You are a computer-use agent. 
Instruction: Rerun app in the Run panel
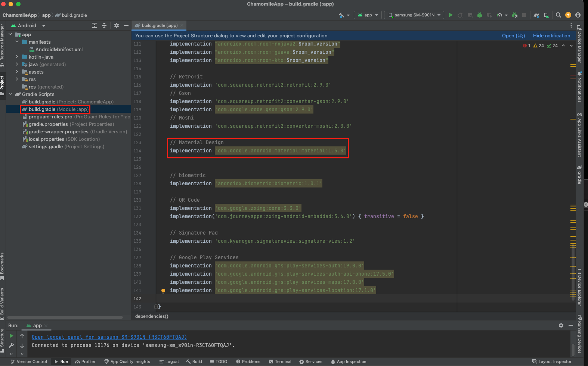[x=11, y=336]
